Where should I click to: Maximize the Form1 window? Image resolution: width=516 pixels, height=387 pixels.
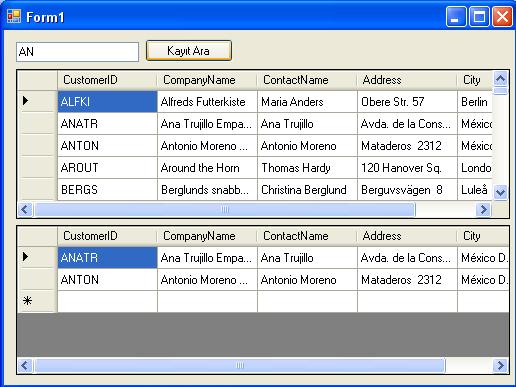479,16
